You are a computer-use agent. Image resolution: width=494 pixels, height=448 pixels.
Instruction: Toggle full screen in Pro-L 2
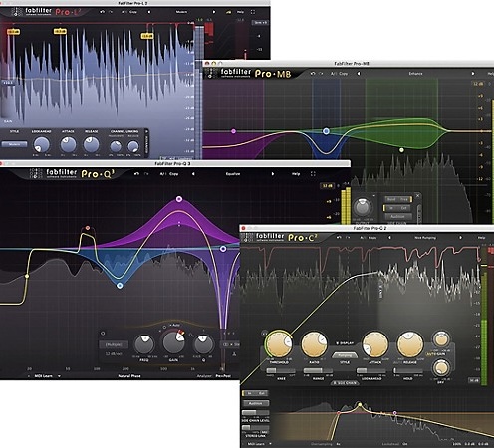click(x=253, y=12)
